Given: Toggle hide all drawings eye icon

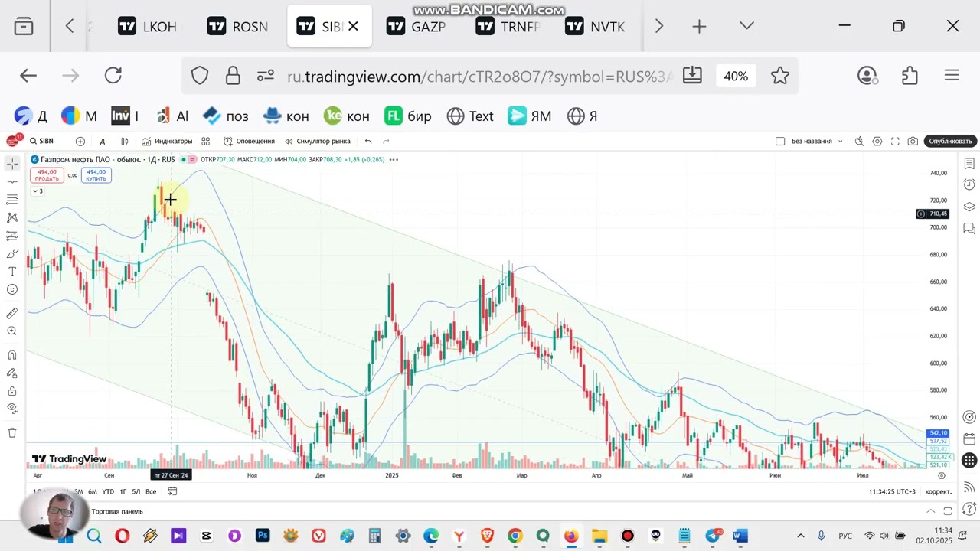Looking at the screenshot, I should [x=12, y=409].
